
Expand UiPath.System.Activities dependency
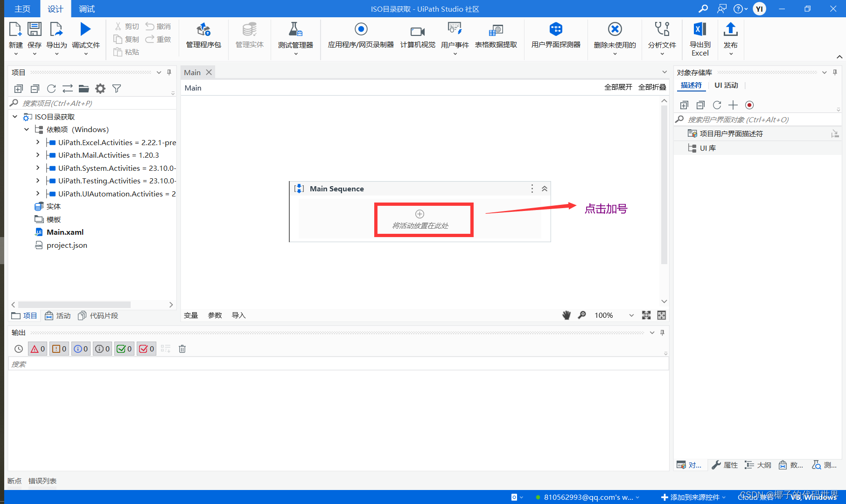coord(38,168)
